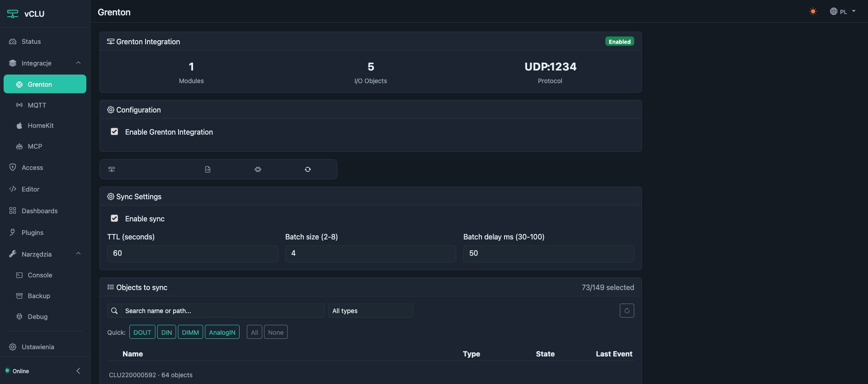Open the PL language dropdown
This screenshot has height=384, width=868.
(843, 12)
